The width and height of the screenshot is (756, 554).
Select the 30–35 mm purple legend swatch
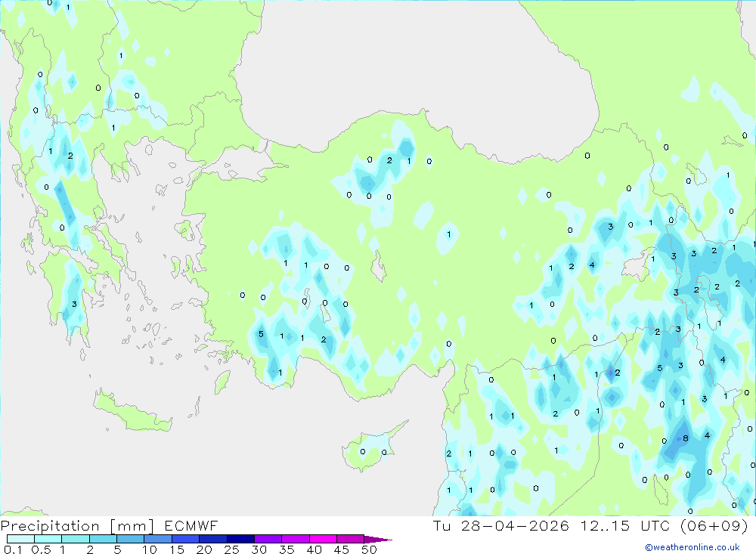coord(268,539)
